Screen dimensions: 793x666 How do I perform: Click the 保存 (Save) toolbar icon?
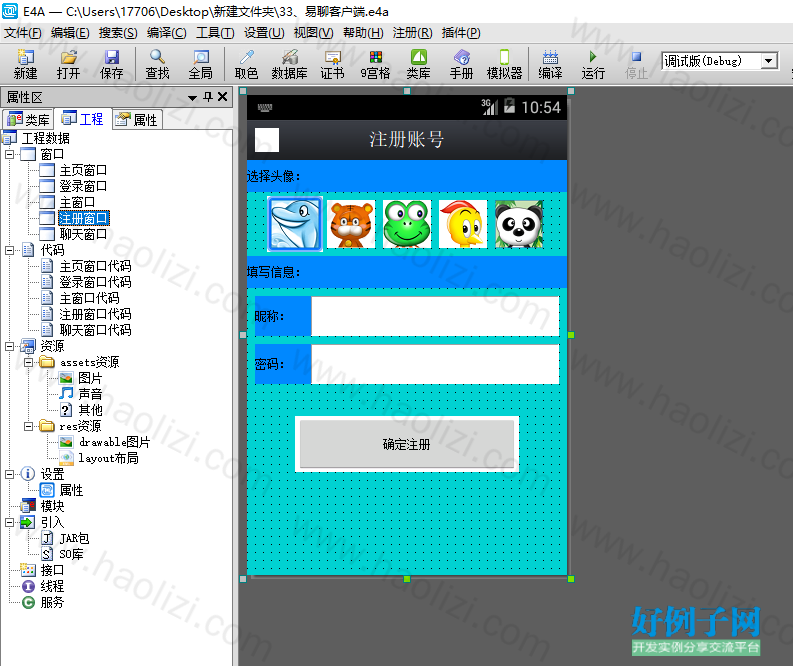(111, 64)
